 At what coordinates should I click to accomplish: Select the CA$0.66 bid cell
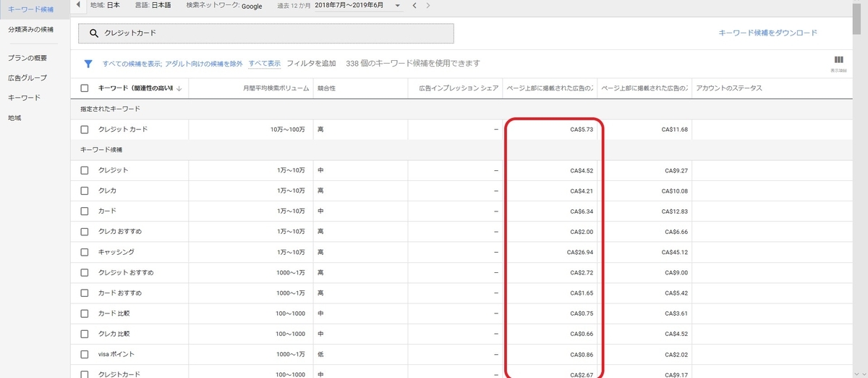point(582,334)
